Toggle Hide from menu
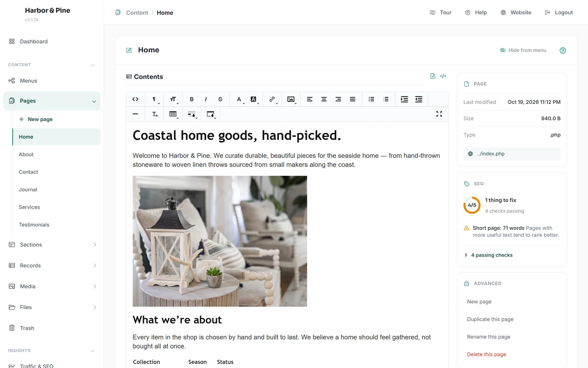This screenshot has width=588, height=368. click(523, 50)
